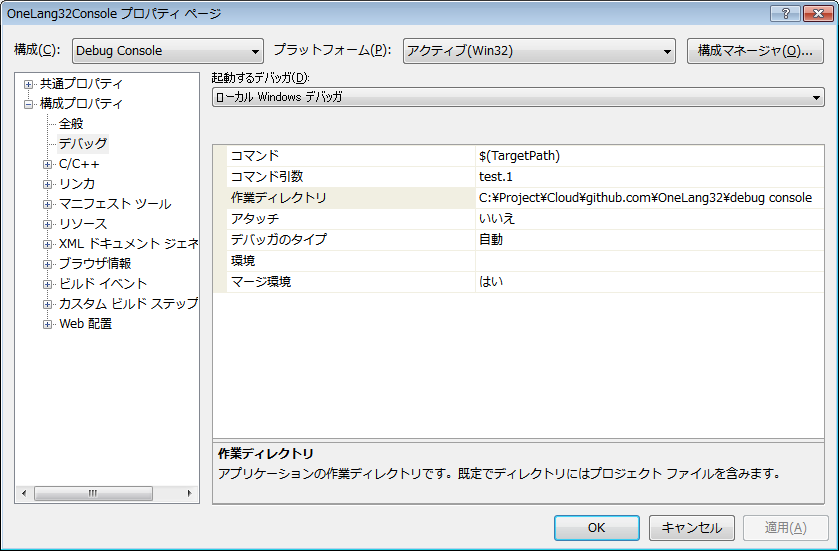Expand the 共通プロパティ tree node

[x=28, y=84]
